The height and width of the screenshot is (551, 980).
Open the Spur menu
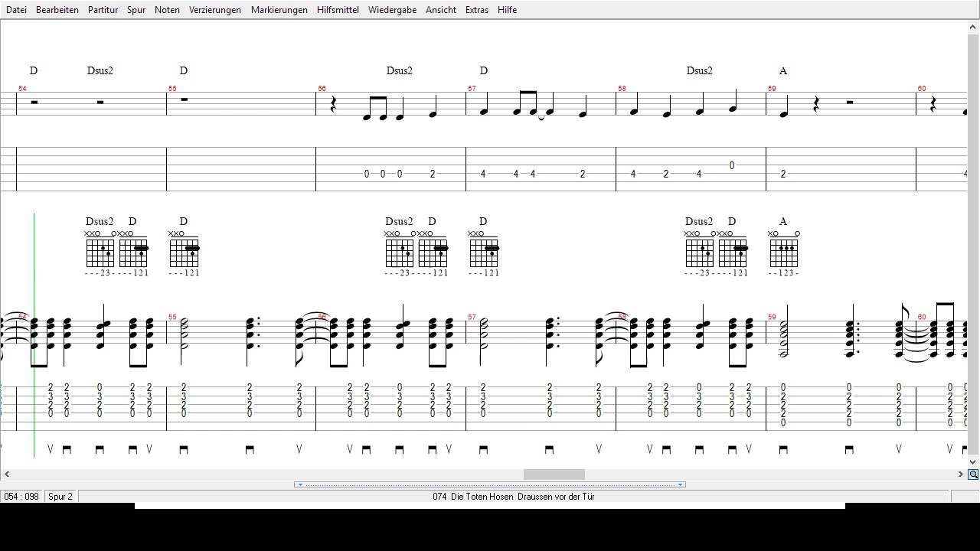click(x=136, y=10)
